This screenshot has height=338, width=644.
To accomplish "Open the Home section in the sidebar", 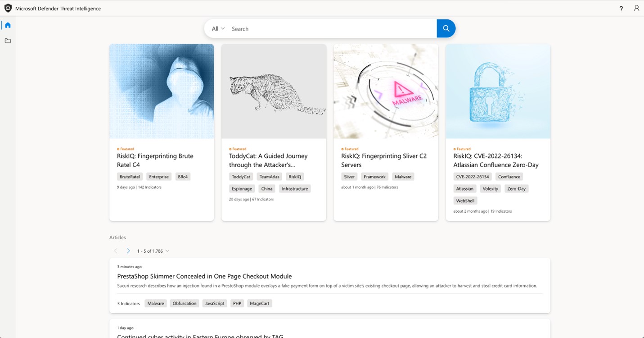I will (x=7, y=25).
